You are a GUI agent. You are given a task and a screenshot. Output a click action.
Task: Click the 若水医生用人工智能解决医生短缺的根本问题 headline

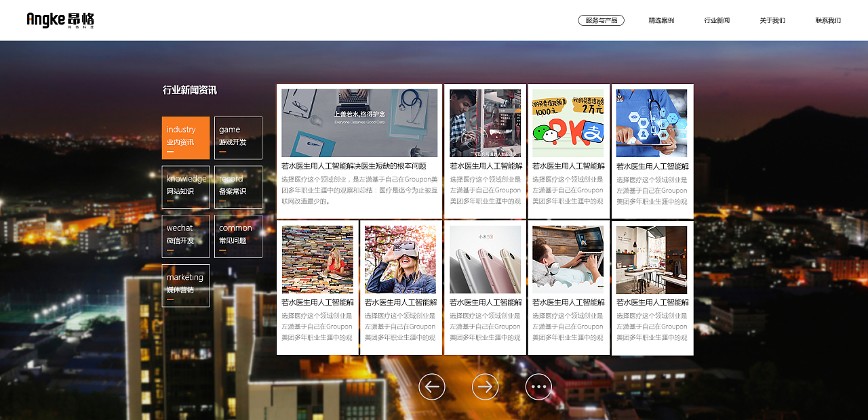pyautogui.click(x=354, y=166)
